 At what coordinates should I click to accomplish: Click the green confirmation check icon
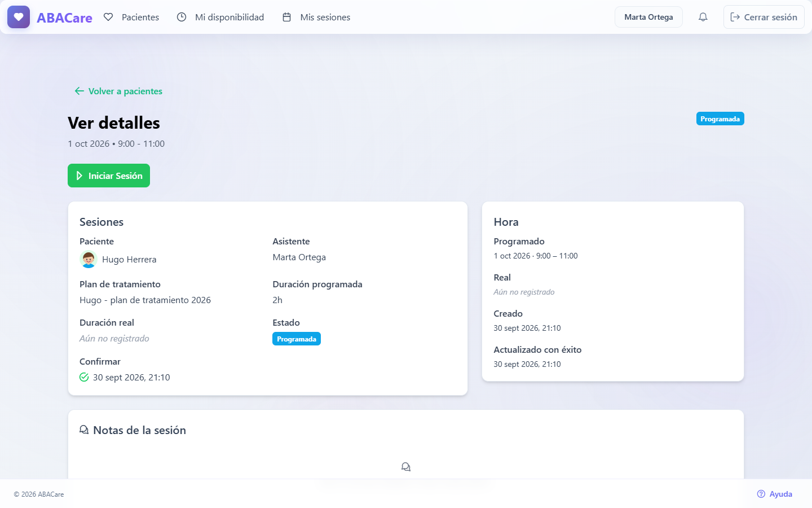coord(84,377)
